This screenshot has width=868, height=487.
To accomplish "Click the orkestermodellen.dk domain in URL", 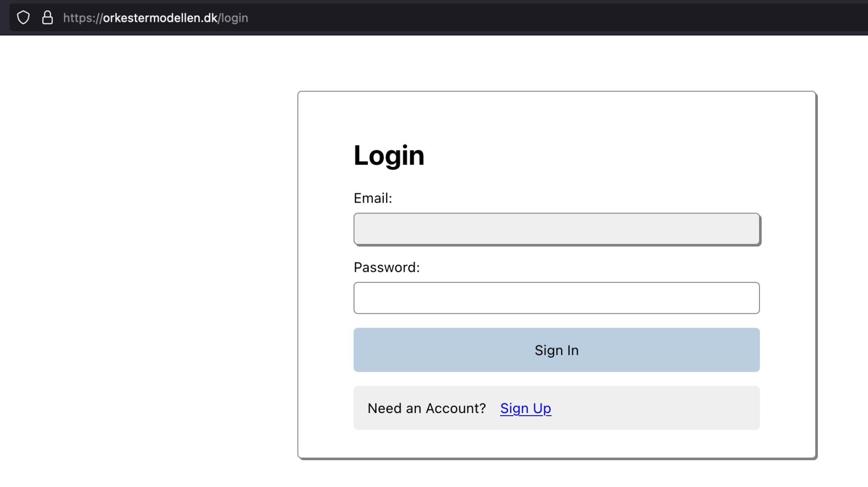I will 160,18.
